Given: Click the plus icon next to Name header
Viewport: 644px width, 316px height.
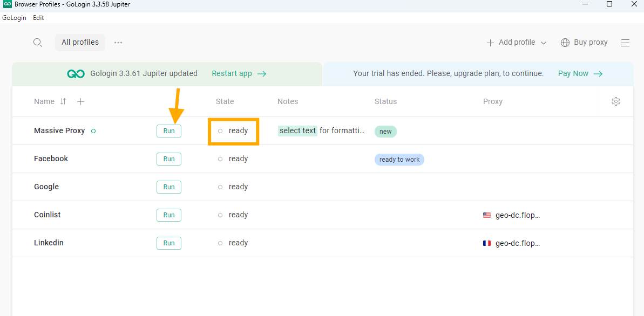Looking at the screenshot, I should (x=81, y=102).
